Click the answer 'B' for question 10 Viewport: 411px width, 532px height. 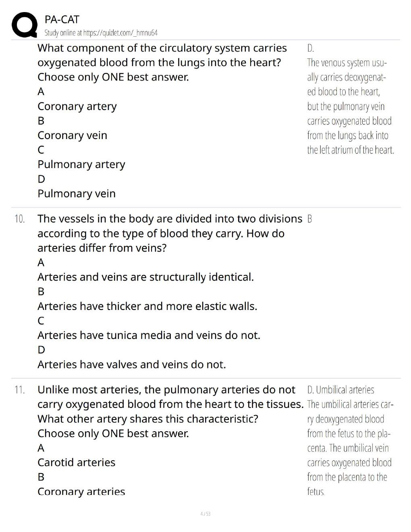(x=309, y=219)
